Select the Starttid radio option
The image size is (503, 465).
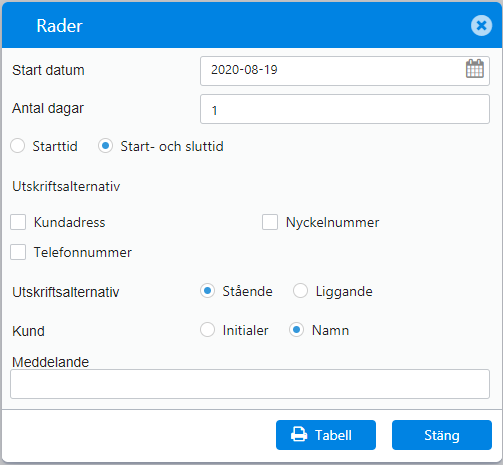click(x=17, y=146)
